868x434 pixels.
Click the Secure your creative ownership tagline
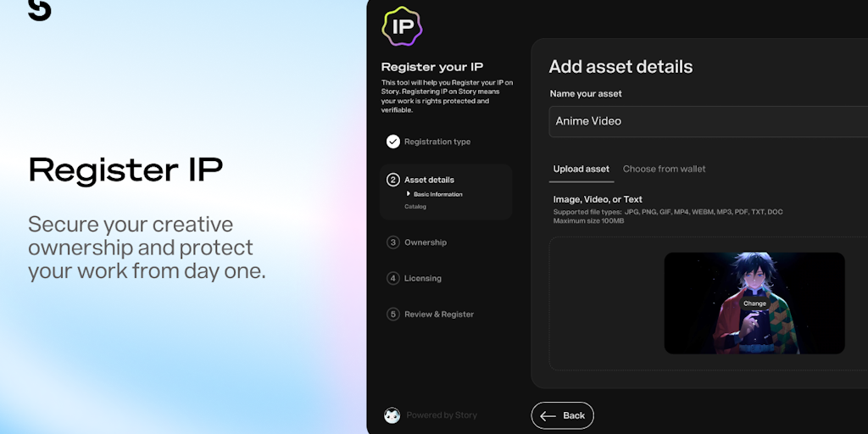[x=147, y=248]
